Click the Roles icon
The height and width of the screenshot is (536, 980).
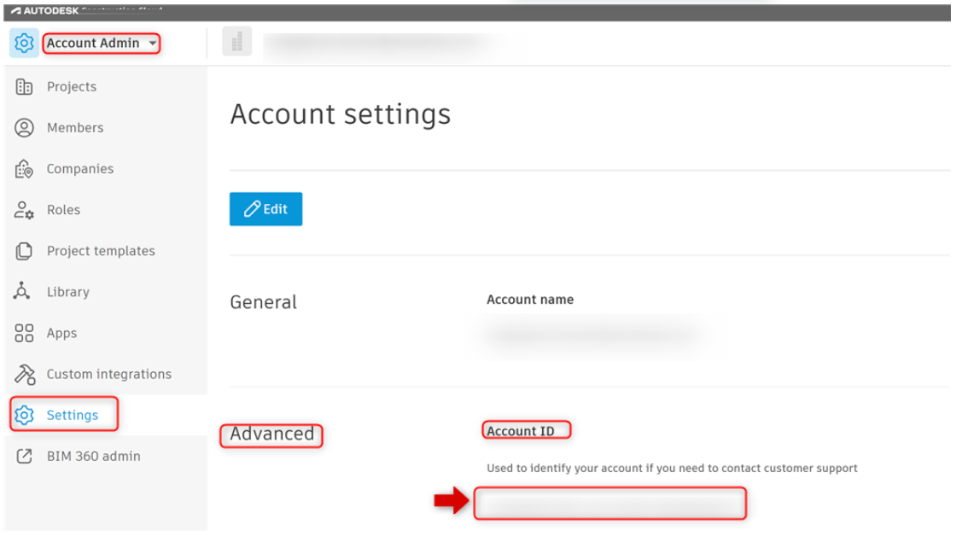click(24, 210)
